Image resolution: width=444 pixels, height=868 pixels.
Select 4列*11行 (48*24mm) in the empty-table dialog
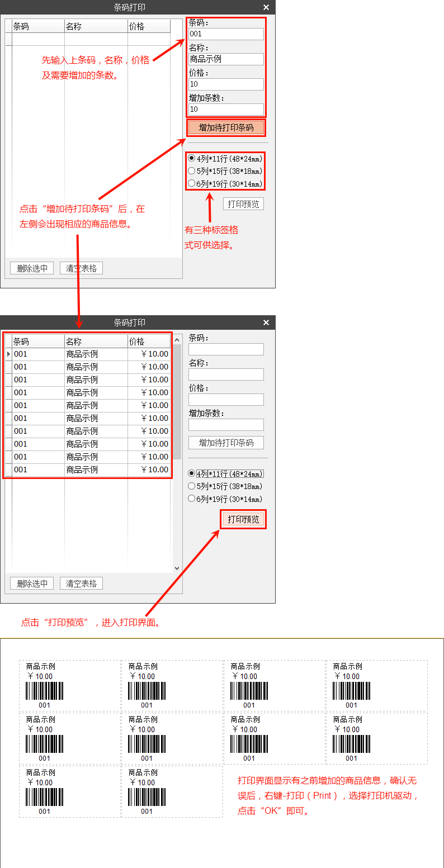225,158
